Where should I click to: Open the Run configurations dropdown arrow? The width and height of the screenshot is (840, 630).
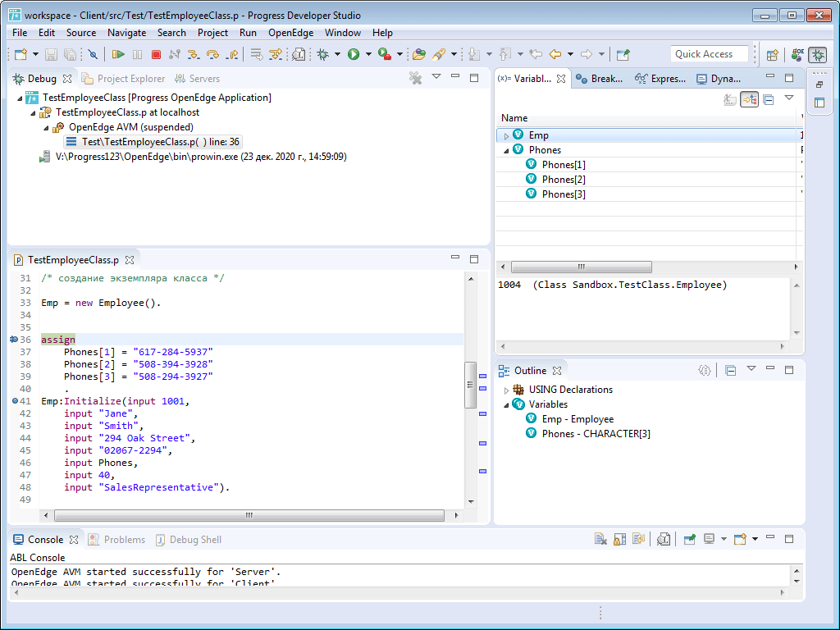[368, 54]
